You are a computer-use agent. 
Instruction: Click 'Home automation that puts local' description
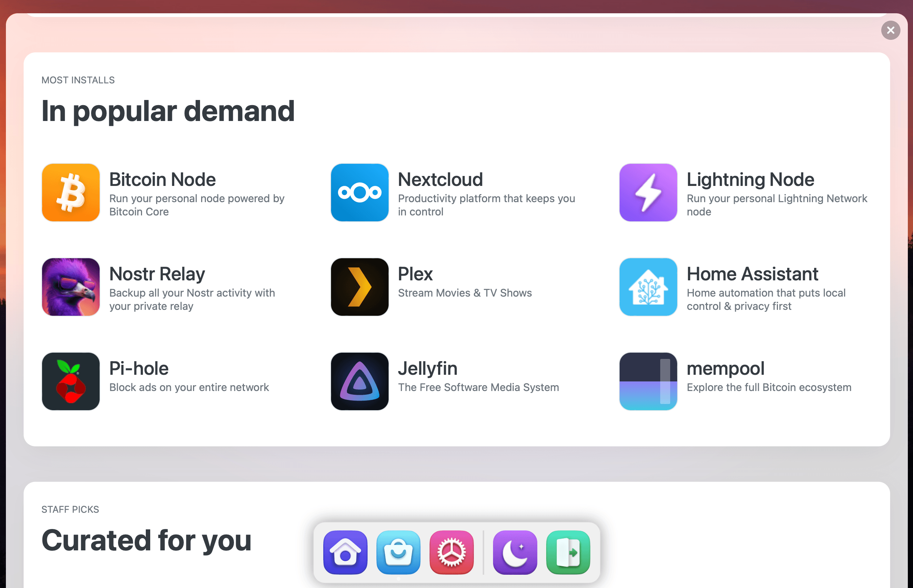[766, 293]
